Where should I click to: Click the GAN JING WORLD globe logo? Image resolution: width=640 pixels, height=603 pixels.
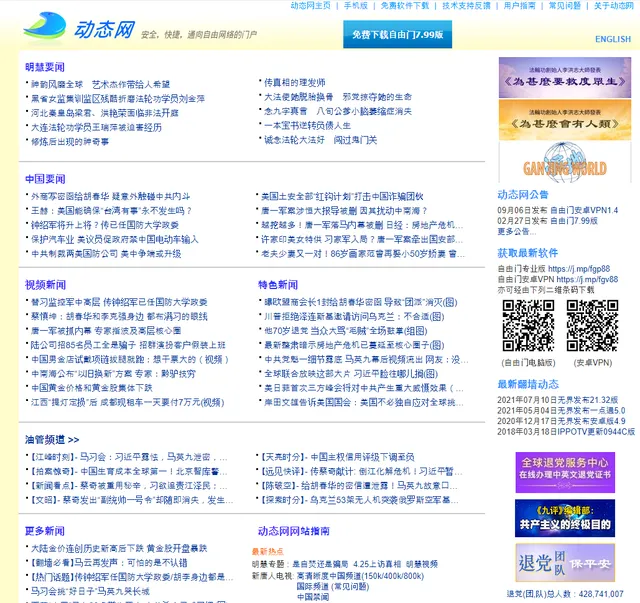pos(564,162)
